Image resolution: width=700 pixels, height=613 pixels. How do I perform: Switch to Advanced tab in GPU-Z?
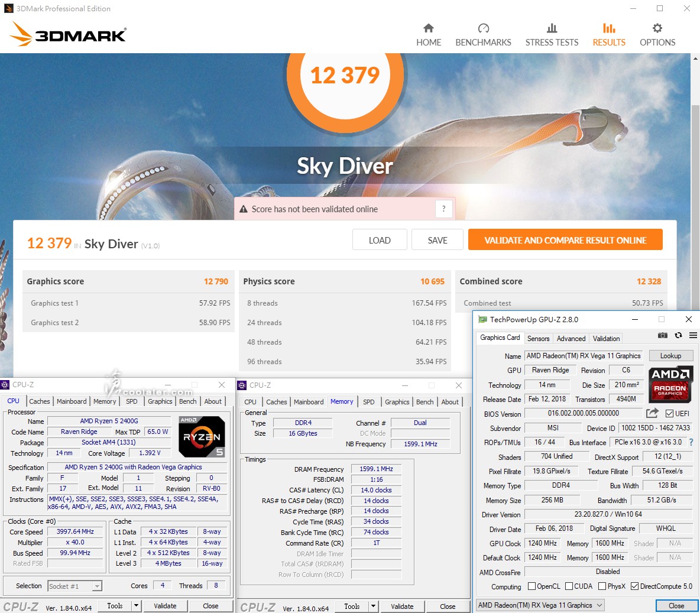[x=571, y=339]
